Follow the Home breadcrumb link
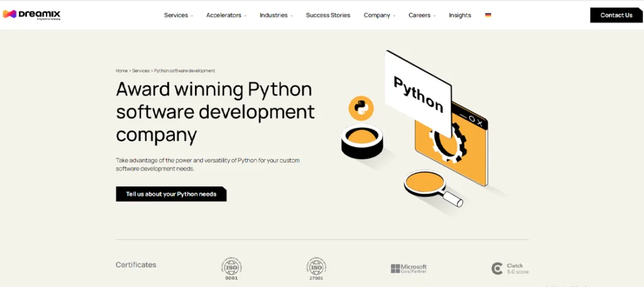Image resolution: width=644 pixels, height=287 pixels. coord(121,70)
